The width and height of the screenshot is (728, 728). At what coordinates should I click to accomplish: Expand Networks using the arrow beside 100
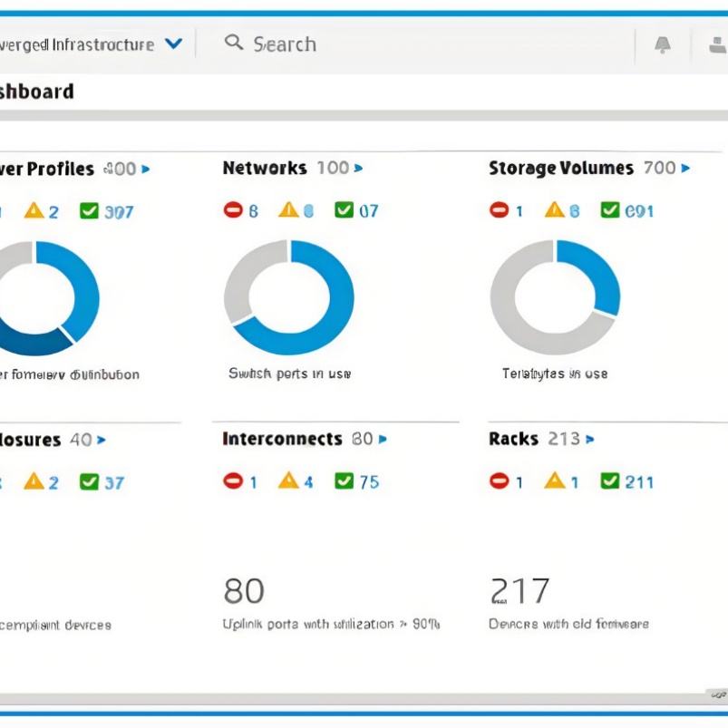coord(359,168)
